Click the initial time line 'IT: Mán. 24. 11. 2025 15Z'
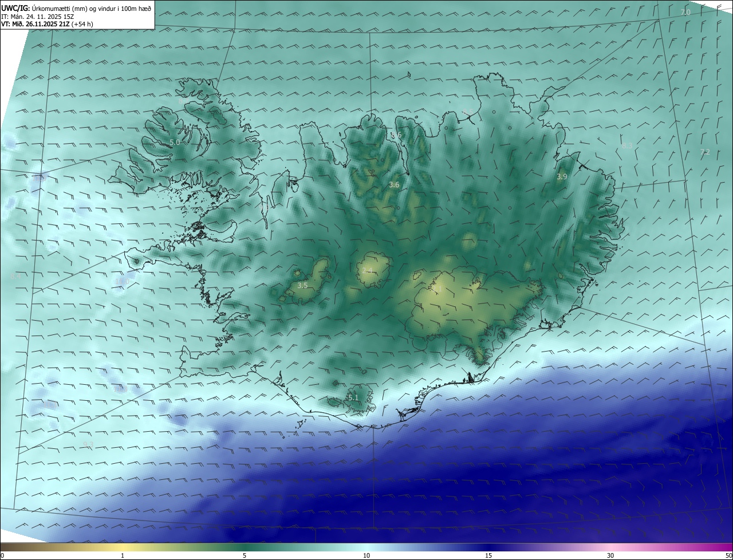 coord(38,17)
